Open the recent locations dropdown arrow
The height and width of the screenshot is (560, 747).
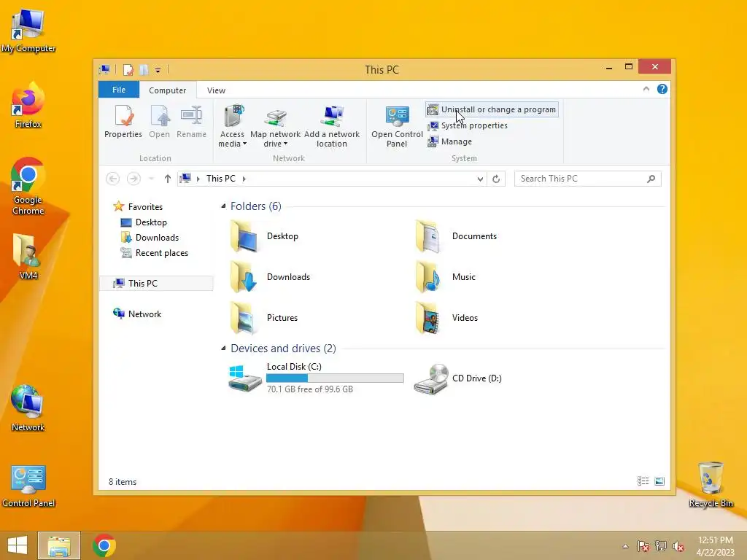coord(152,179)
